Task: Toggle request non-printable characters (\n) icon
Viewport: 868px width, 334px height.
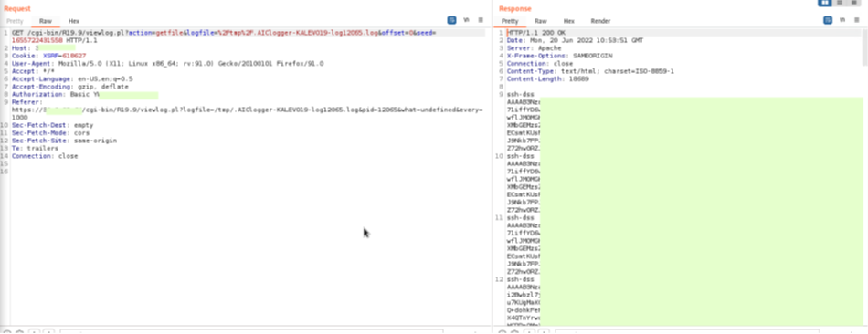Action: point(466,20)
